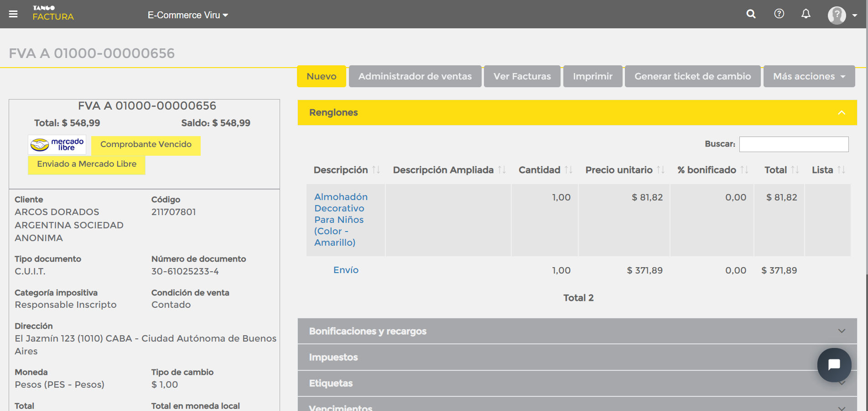Image resolution: width=868 pixels, height=411 pixels.
Task: Click the Mercado Libre logo badge
Action: point(57,145)
